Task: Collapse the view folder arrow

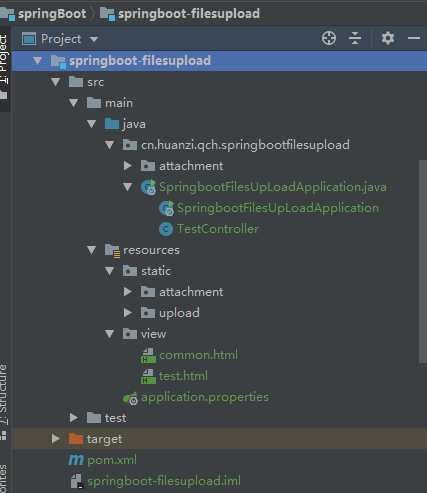Action: [x=110, y=334]
